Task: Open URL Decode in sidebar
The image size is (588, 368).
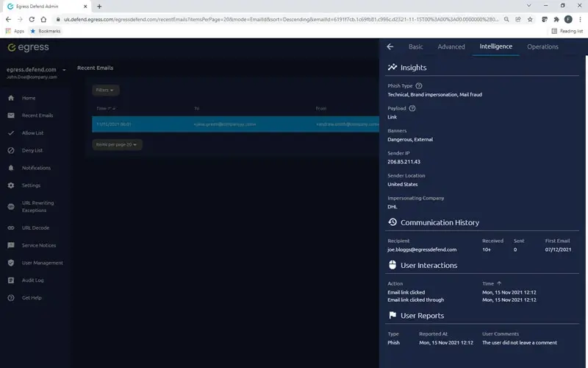Action: 35,228
